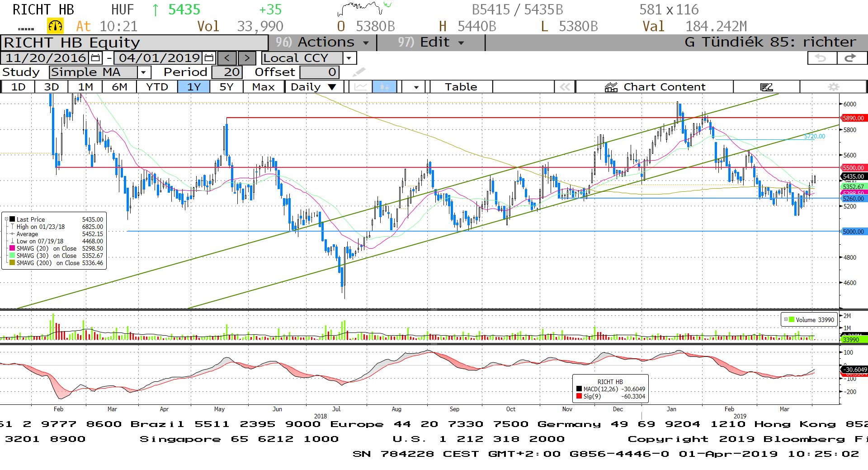
Task: Click the green SMAVG (30) swatch
Action: [x=12, y=256]
